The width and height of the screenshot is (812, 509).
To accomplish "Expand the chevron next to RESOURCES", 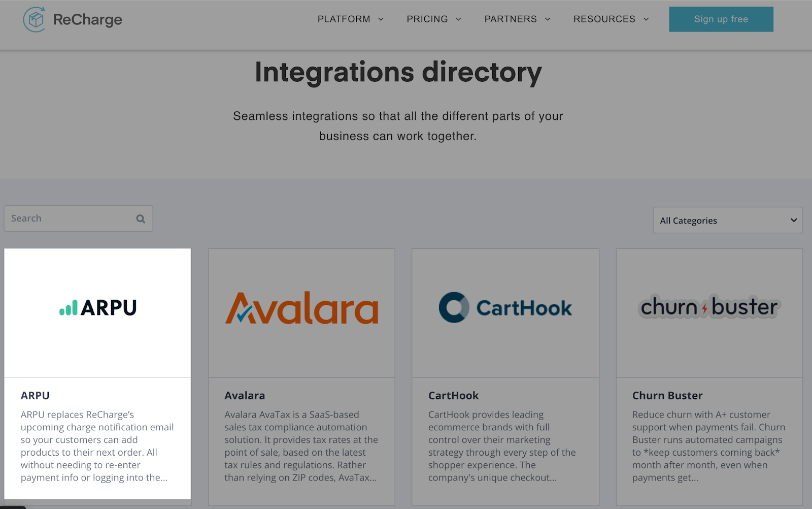I will pos(646,19).
